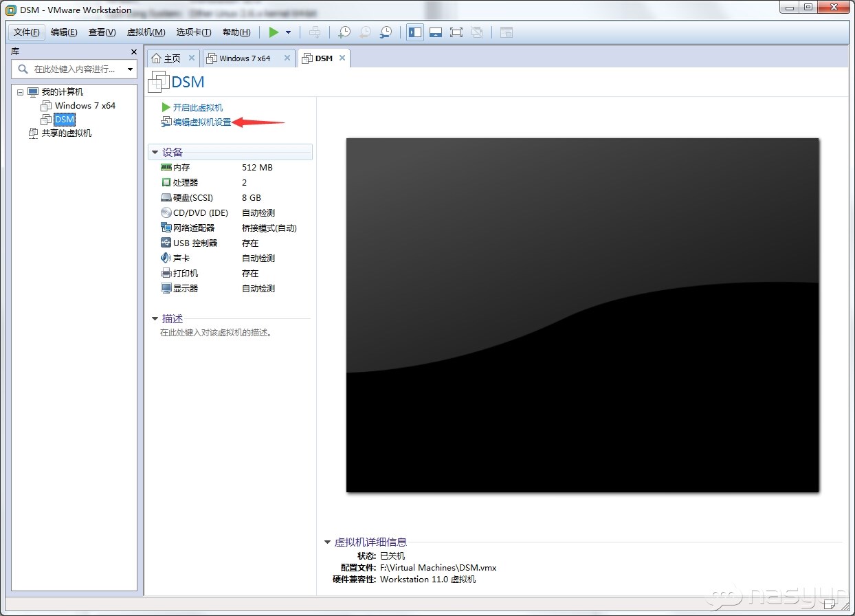Click the 网络适配器 network adapter row

(230, 228)
